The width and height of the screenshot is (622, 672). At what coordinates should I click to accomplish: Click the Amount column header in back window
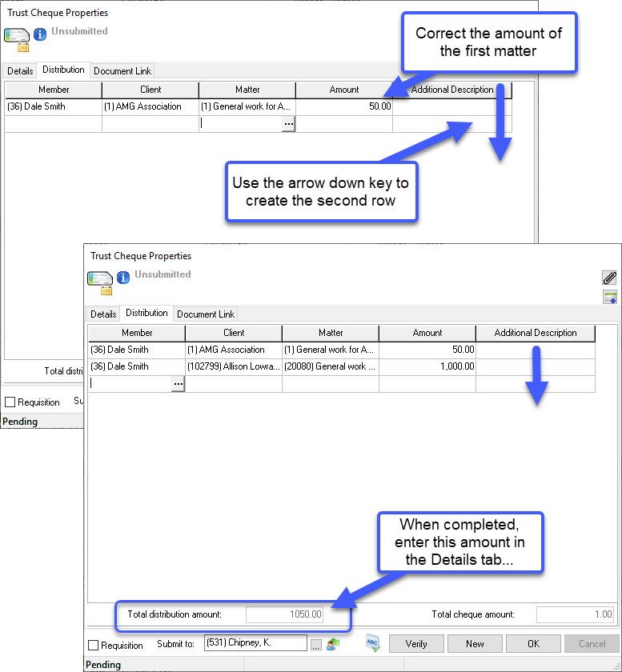point(344,90)
